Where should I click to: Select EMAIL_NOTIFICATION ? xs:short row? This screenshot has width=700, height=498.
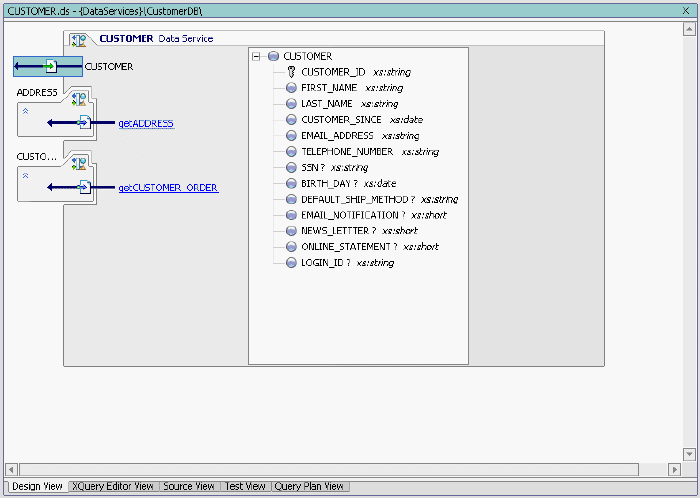tap(374, 215)
